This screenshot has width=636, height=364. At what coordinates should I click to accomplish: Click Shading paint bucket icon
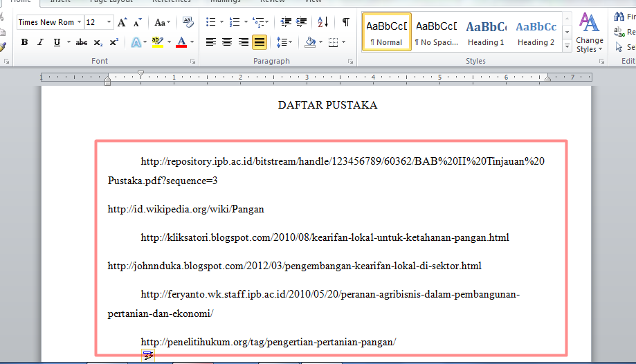click(310, 42)
